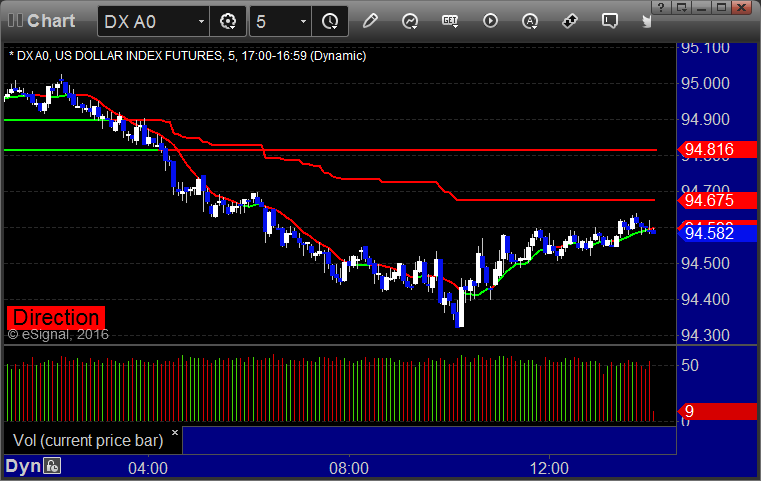
Task: Open the chart studies icon menu
Action: [410, 21]
